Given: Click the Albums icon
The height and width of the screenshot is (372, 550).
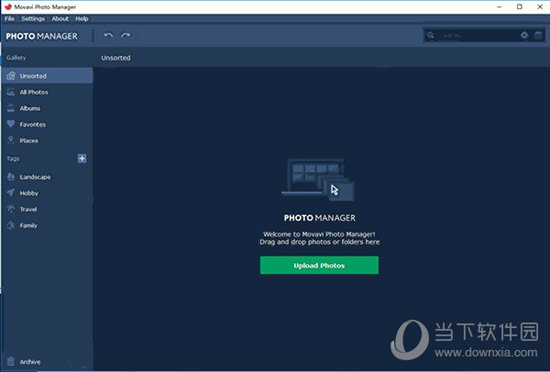Looking at the screenshot, I should click(x=11, y=108).
